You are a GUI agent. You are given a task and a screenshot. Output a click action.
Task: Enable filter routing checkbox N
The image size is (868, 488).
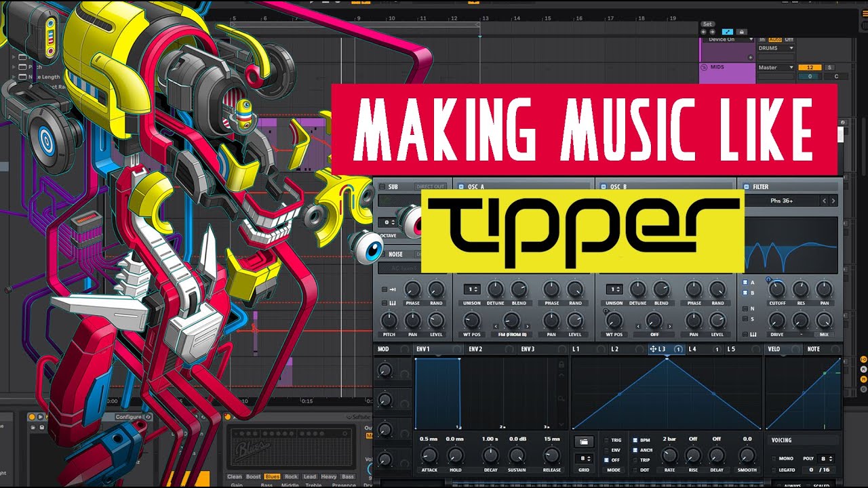pos(745,308)
